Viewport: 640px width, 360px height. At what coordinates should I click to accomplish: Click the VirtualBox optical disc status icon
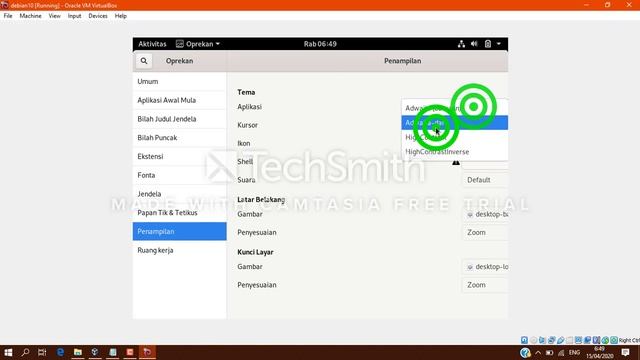tap(533, 340)
